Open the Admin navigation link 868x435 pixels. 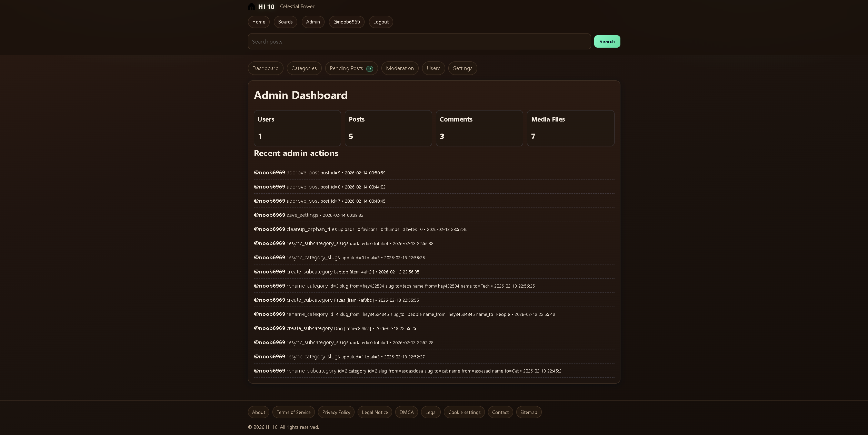coord(312,22)
